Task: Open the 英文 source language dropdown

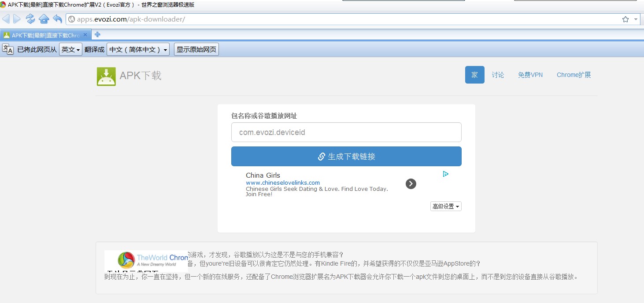Action: 70,50
